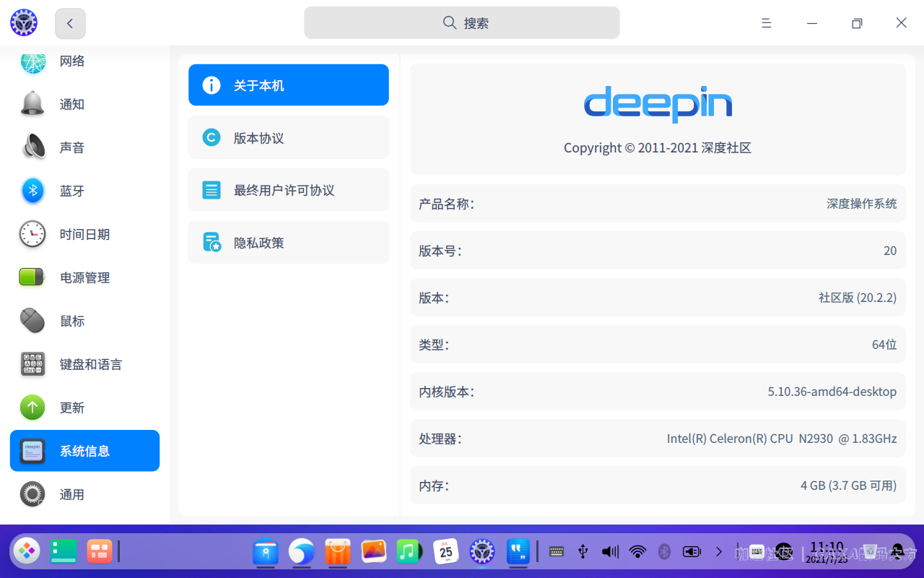Click the value 64位
924x578 pixels.
click(x=884, y=345)
